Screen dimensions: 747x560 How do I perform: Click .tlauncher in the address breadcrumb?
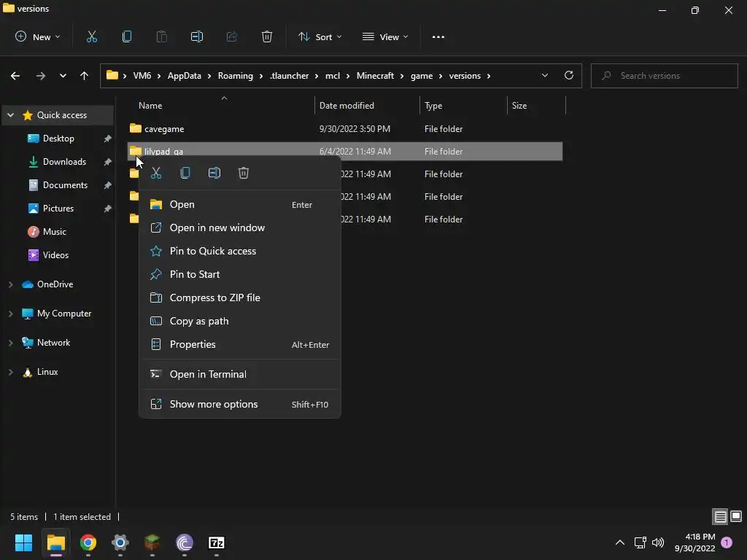click(289, 76)
